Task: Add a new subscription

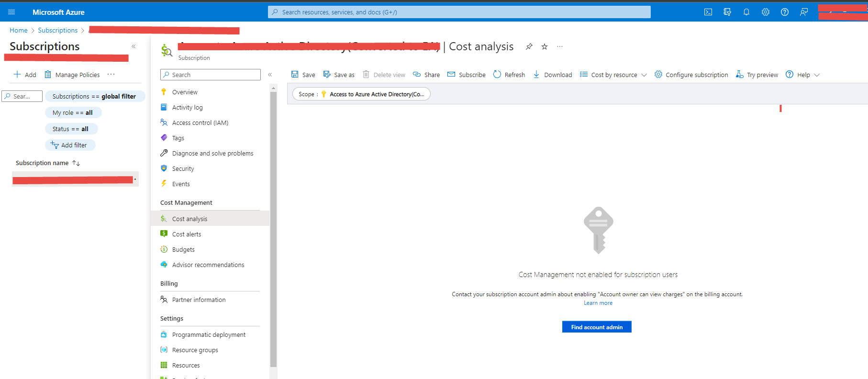Action: pyautogui.click(x=25, y=75)
